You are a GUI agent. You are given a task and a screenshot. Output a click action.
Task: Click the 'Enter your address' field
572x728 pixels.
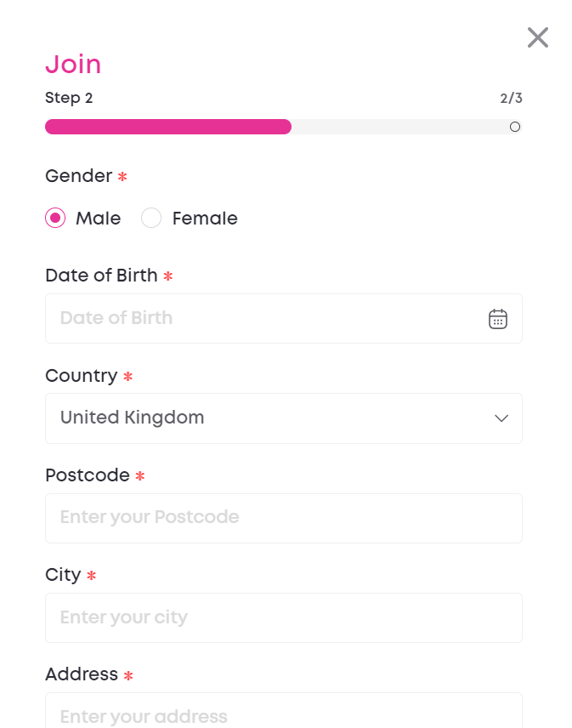tap(283, 714)
